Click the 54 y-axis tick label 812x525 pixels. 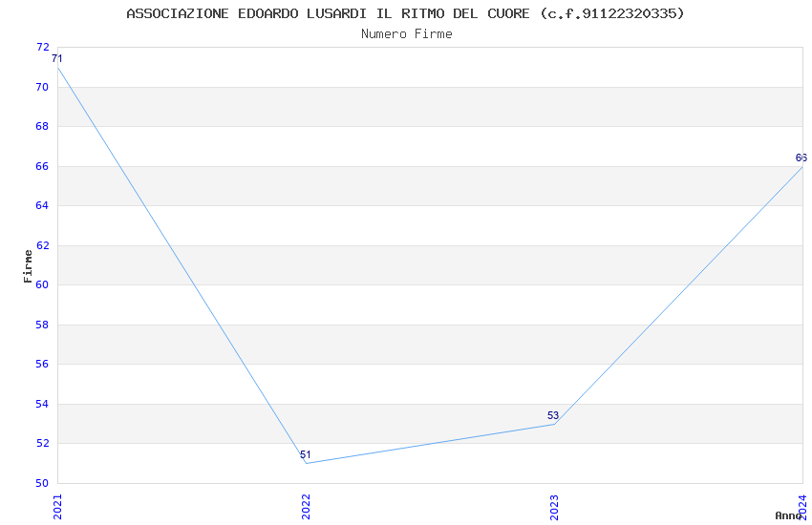(42, 404)
